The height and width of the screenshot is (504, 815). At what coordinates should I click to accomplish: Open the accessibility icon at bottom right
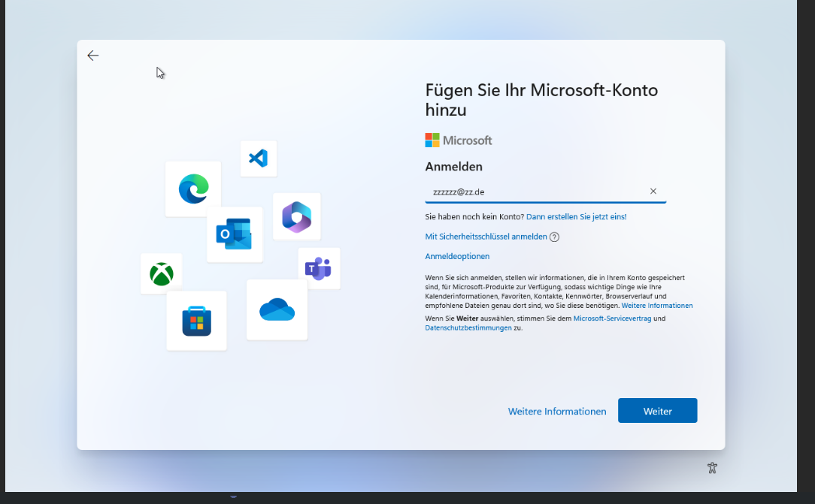712,468
